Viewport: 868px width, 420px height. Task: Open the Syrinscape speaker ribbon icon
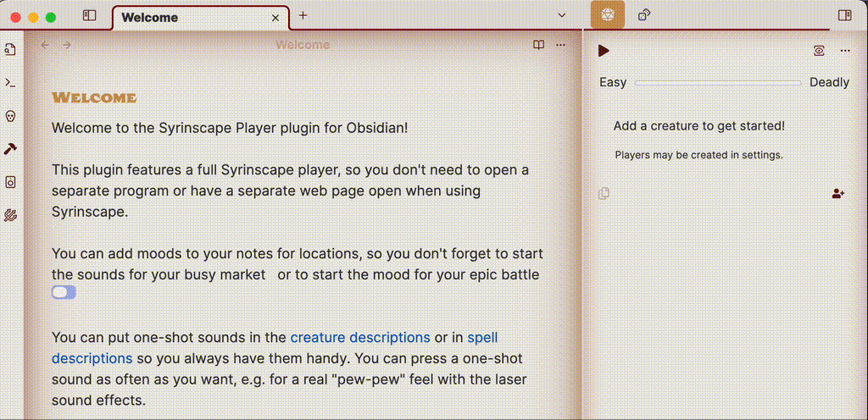pyautogui.click(x=10, y=182)
